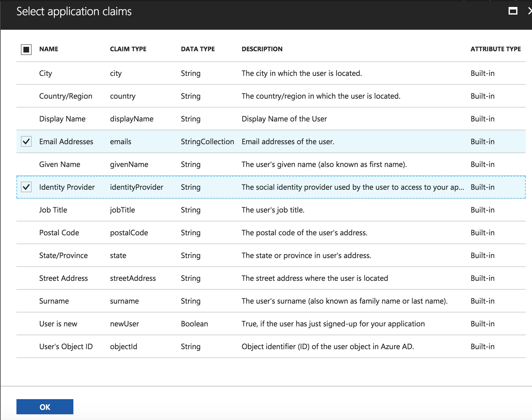Select the User is new claim row
The width and height of the screenshot is (532, 420).
tap(271, 324)
